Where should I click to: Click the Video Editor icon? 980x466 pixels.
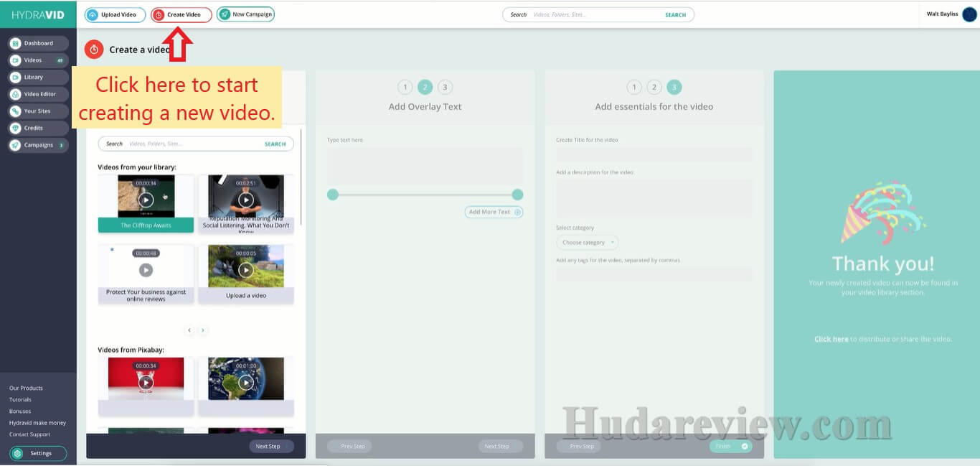(x=15, y=94)
